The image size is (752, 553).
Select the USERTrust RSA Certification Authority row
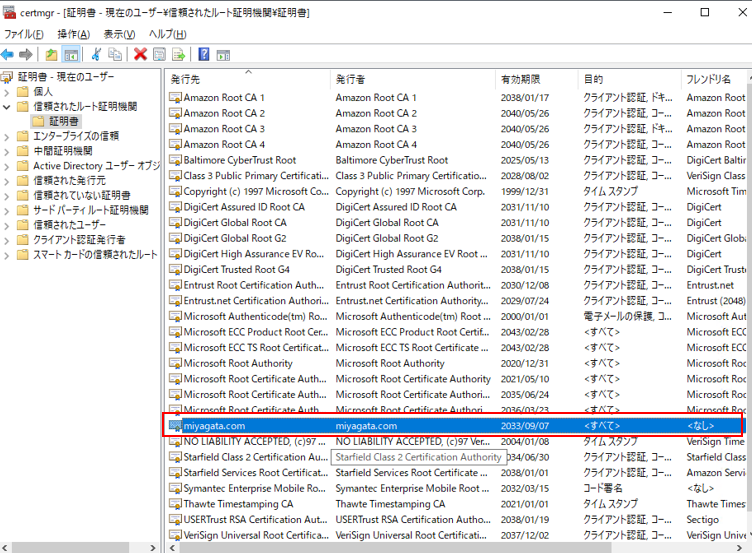(456, 519)
